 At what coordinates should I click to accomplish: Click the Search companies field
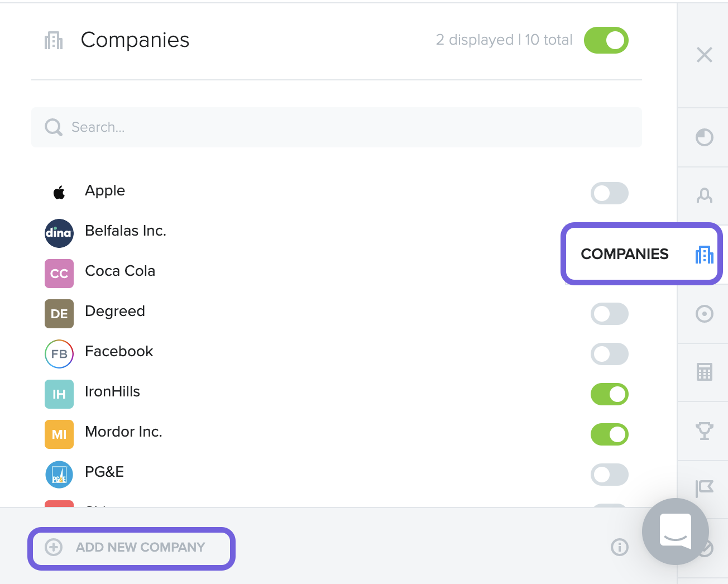pyautogui.click(x=337, y=127)
